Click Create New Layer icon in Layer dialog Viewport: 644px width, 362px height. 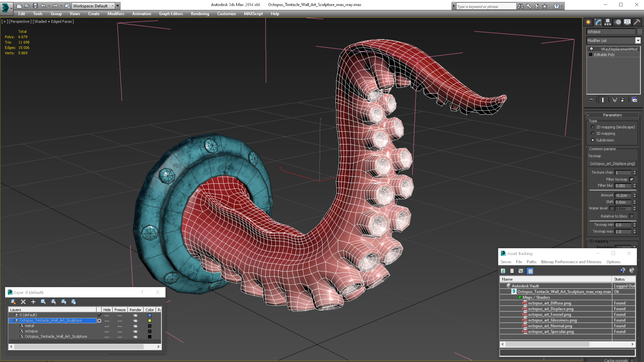13,302
